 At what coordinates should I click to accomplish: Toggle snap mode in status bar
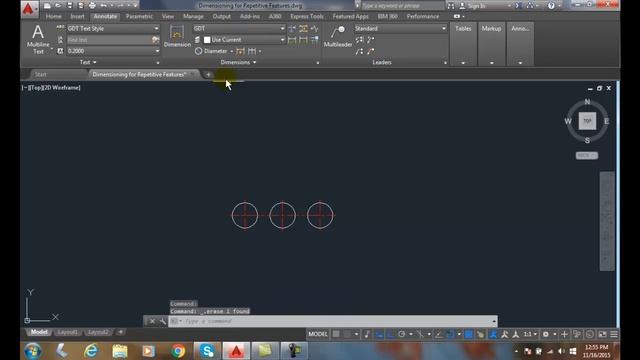[x=347, y=334]
